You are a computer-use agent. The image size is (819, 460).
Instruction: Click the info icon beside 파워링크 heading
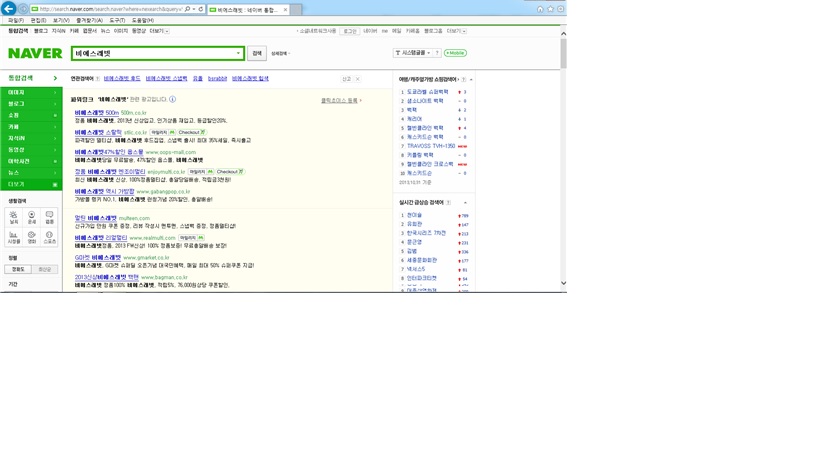(172, 99)
